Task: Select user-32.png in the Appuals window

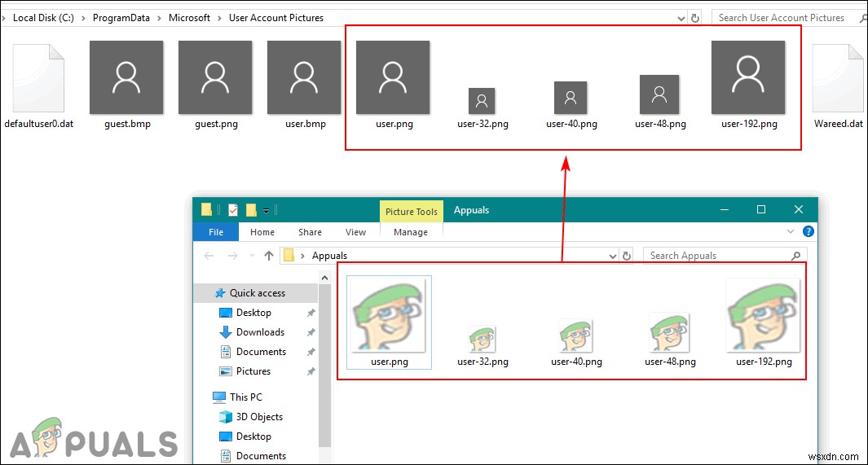Action: 482,346
